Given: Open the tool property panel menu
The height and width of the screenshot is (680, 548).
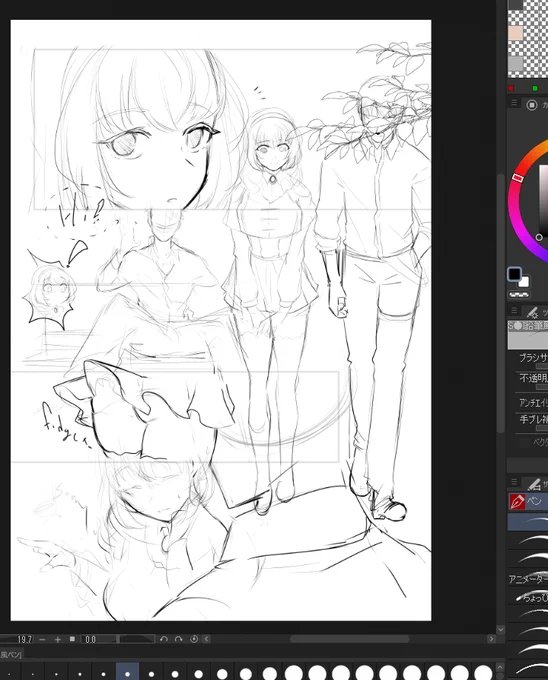Looking at the screenshot, I should (x=514, y=311).
